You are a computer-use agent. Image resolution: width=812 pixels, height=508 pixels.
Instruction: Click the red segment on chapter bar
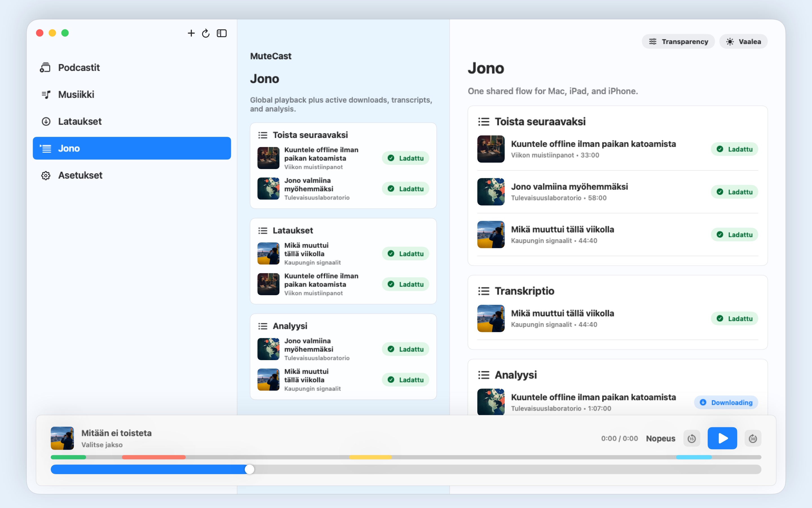[x=154, y=457]
